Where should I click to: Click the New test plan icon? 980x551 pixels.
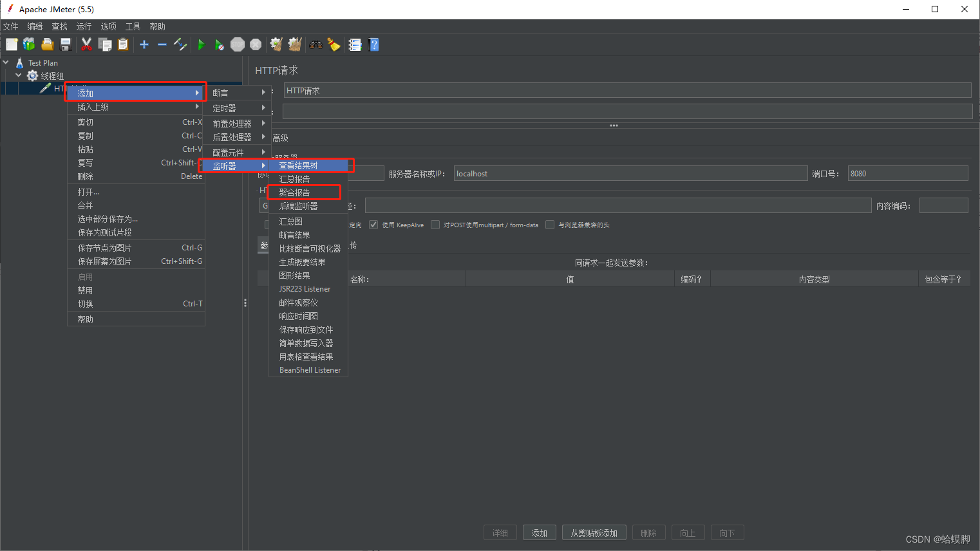[x=12, y=44]
